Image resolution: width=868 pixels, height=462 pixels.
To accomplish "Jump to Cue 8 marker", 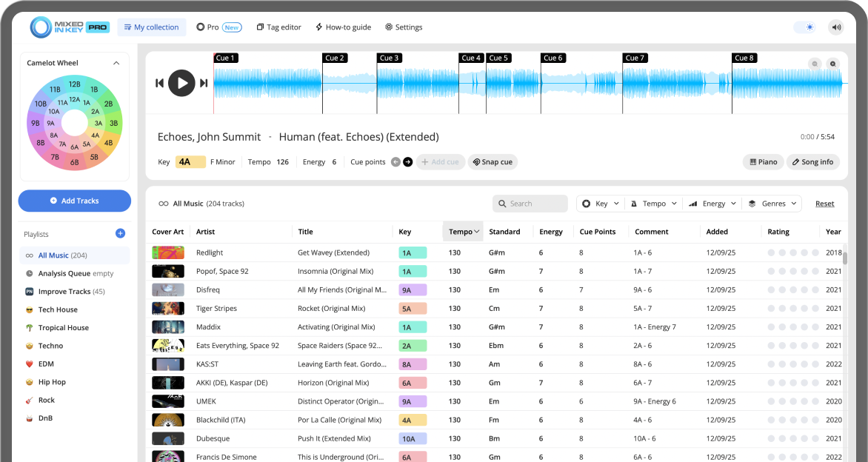I will [744, 58].
